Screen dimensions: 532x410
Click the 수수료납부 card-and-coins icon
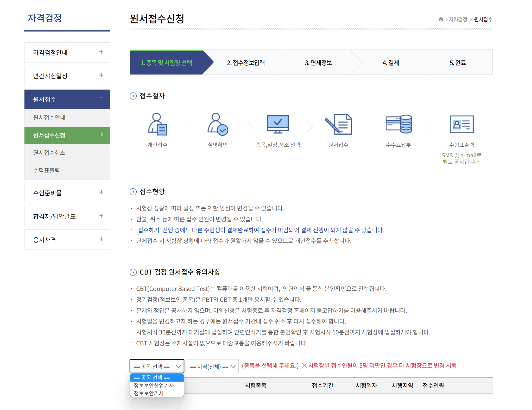[398, 124]
